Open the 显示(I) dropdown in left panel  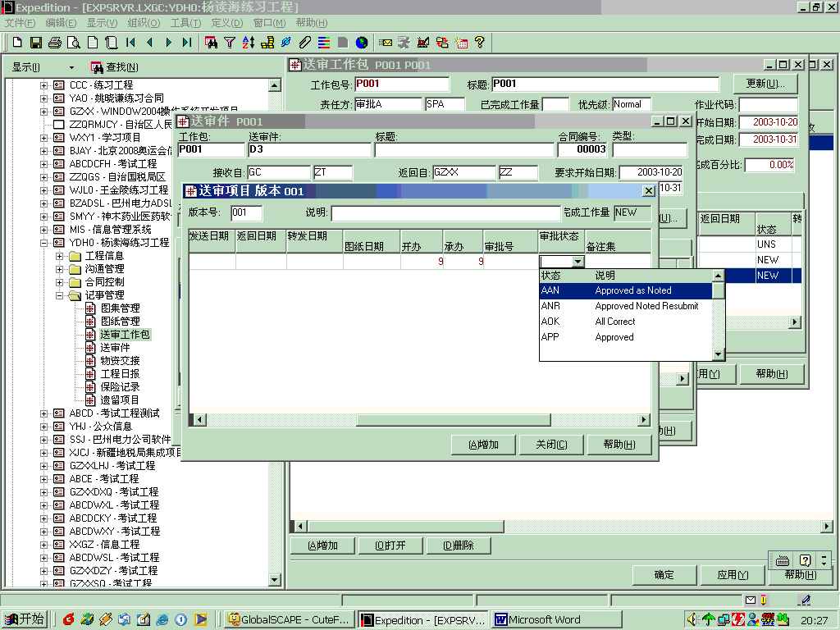(x=72, y=67)
